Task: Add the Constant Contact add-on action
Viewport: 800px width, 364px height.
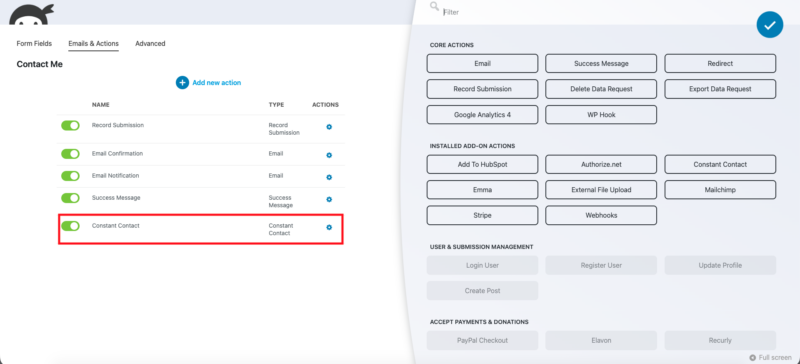Action: 720,164
